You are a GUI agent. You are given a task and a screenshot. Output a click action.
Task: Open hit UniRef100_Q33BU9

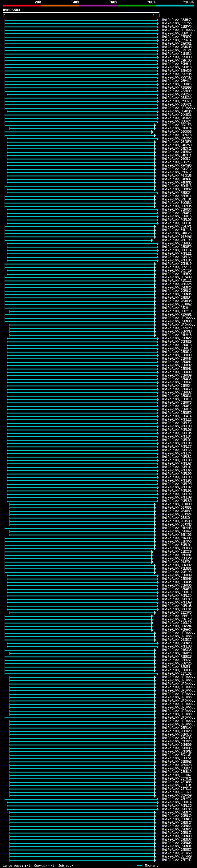(x=176, y=91)
